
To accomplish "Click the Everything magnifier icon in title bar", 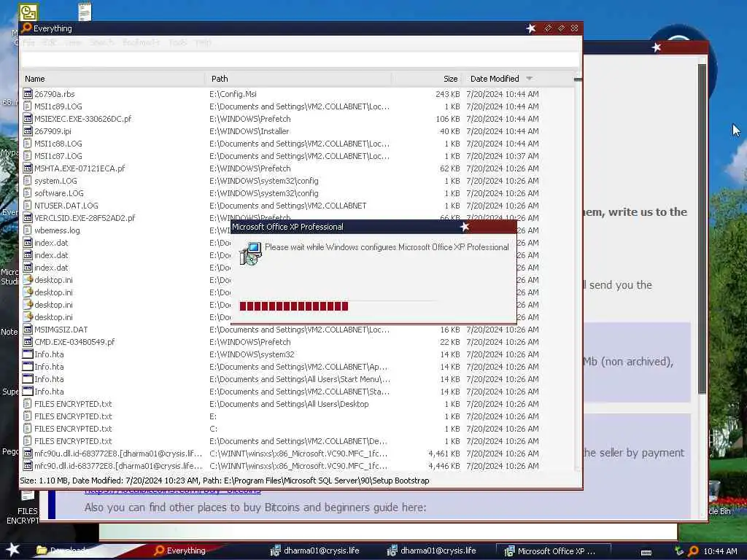I will pyautogui.click(x=27, y=28).
